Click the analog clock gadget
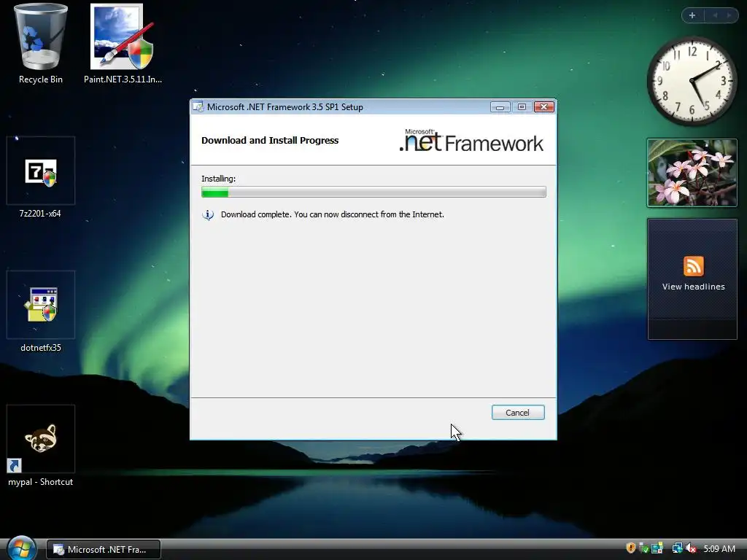747x560 pixels. (692, 81)
